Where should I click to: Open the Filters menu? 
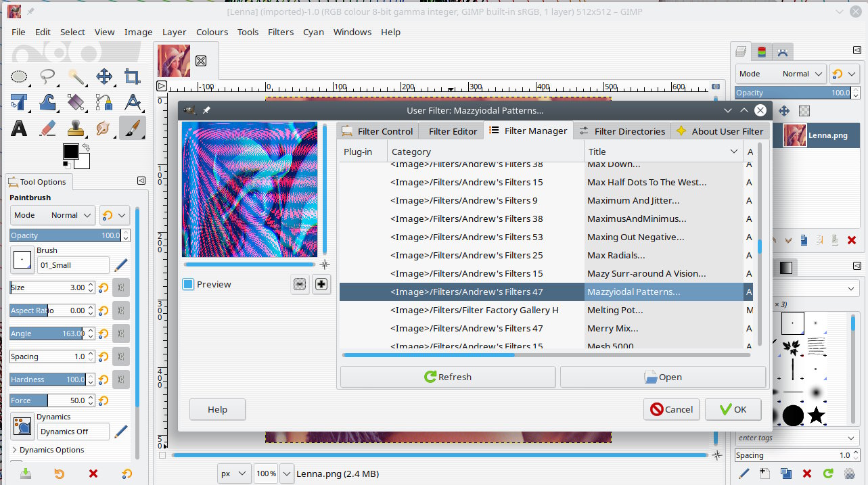pyautogui.click(x=281, y=32)
